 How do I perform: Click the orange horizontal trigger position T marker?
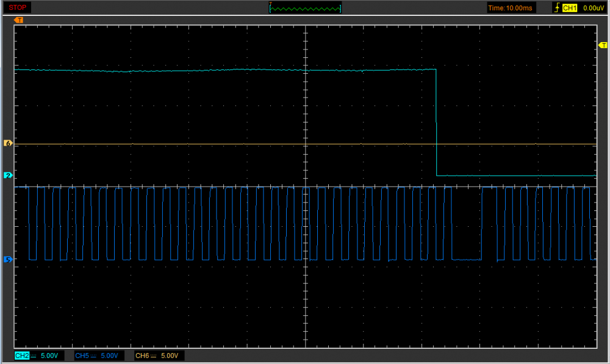[18, 20]
